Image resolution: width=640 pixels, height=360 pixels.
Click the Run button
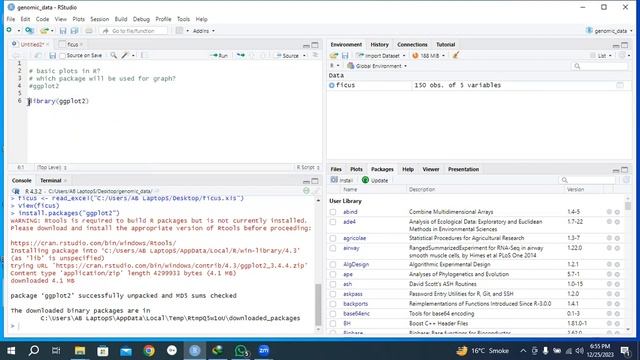tap(220, 56)
